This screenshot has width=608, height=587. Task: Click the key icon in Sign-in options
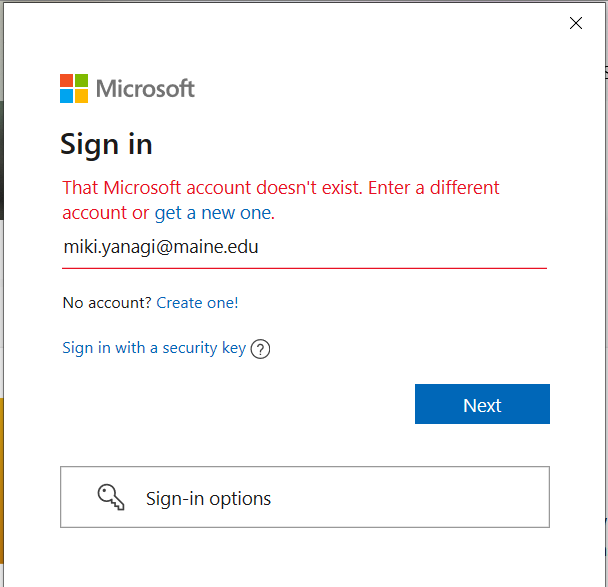111,497
